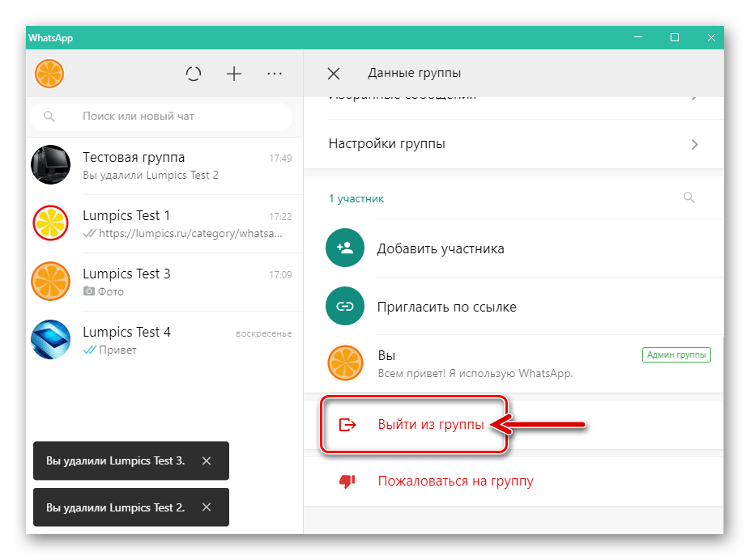The height and width of the screenshot is (560, 750).
Task: Search participants with the magnifier icon
Action: 688,197
